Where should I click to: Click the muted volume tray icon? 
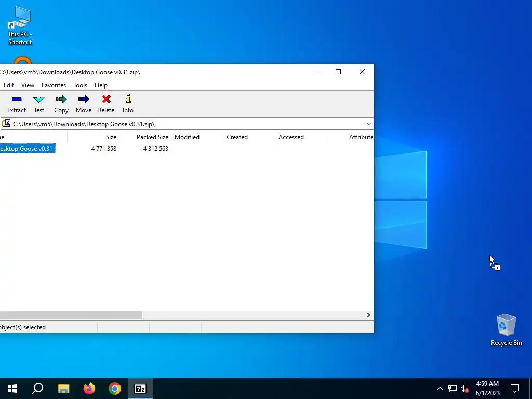point(465,389)
